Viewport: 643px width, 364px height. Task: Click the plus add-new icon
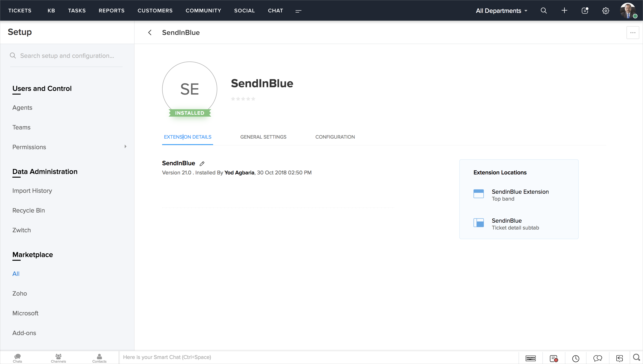coord(564,11)
